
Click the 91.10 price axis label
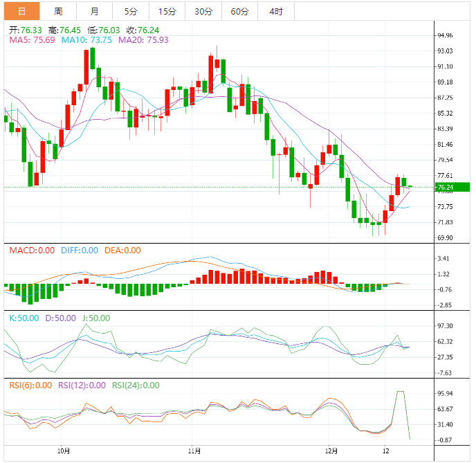pos(445,66)
